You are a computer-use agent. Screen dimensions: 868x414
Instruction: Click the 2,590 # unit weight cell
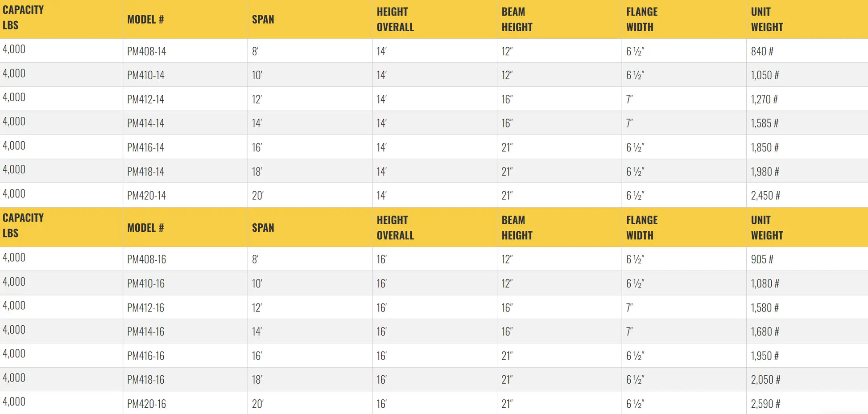pyautogui.click(x=765, y=404)
